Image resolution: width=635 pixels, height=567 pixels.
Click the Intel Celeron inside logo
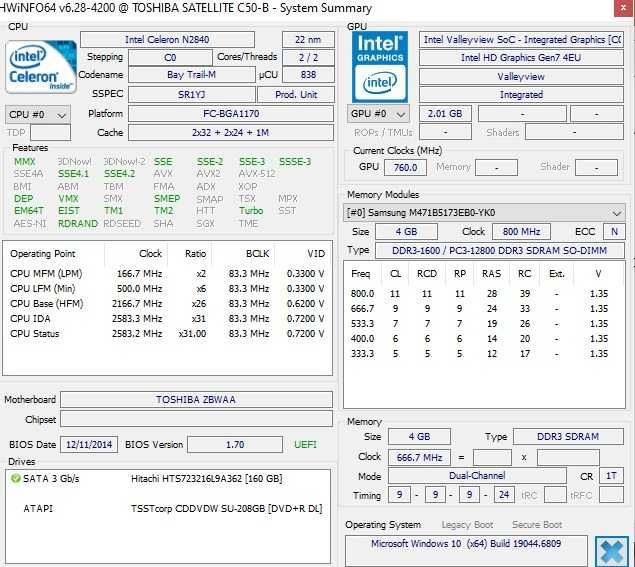click(41, 67)
